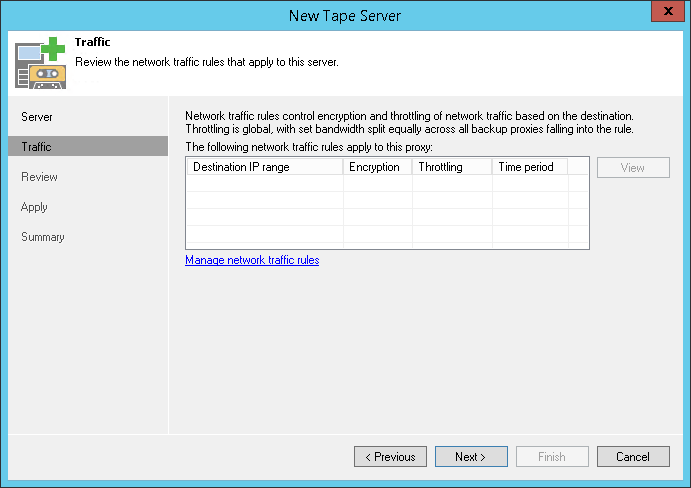Click the Encryption column header
691x488 pixels.
377,167
